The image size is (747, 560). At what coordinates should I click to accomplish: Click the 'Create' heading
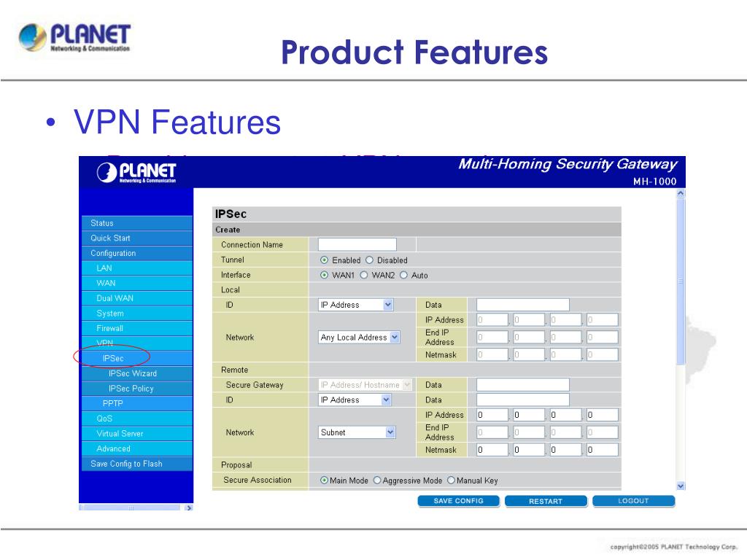(228, 230)
